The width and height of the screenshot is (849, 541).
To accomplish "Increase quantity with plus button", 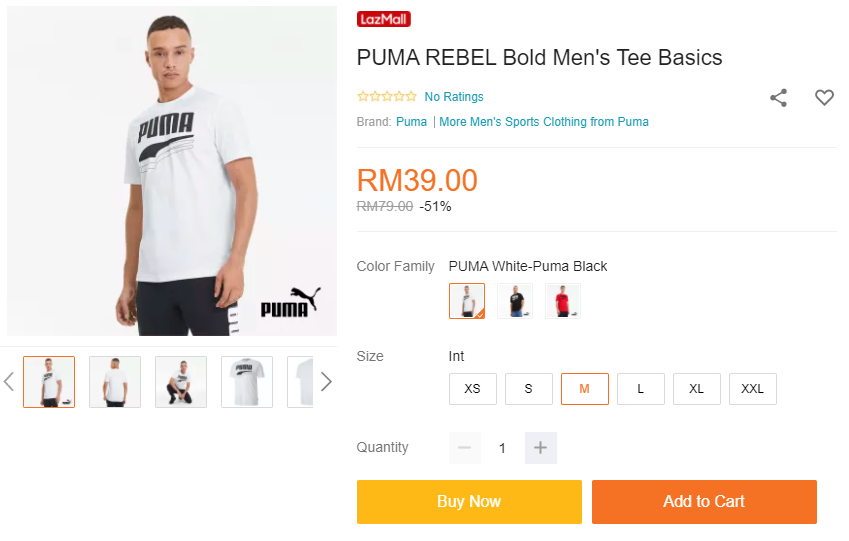I will tap(540, 448).
